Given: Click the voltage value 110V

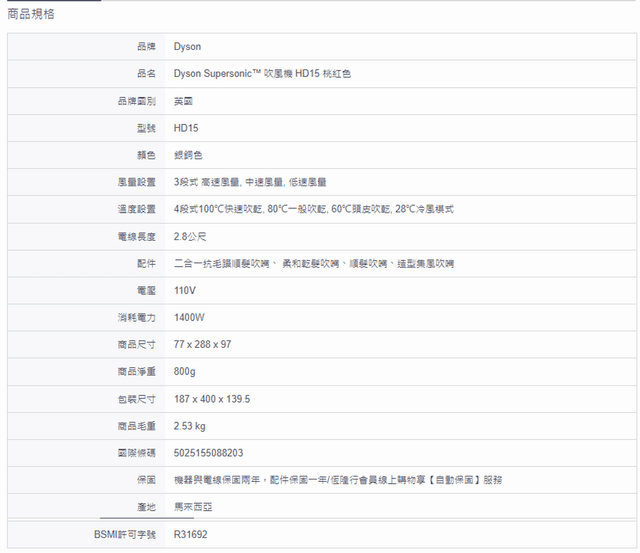Looking at the screenshot, I should pyautogui.click(x=185, y=290).
